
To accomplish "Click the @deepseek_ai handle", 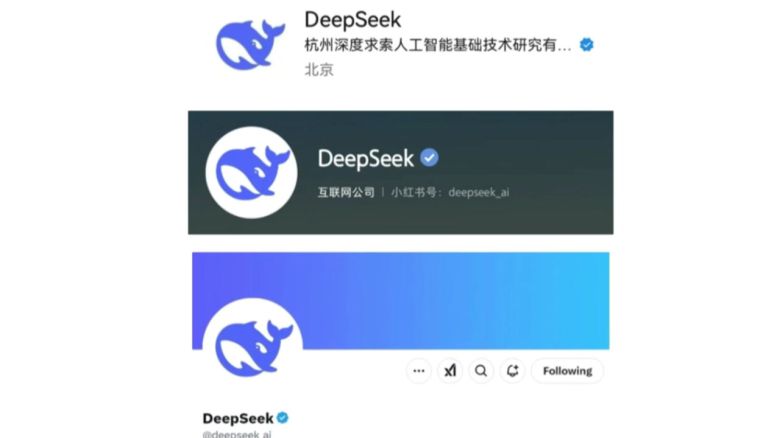I will (x=237, y=434).
